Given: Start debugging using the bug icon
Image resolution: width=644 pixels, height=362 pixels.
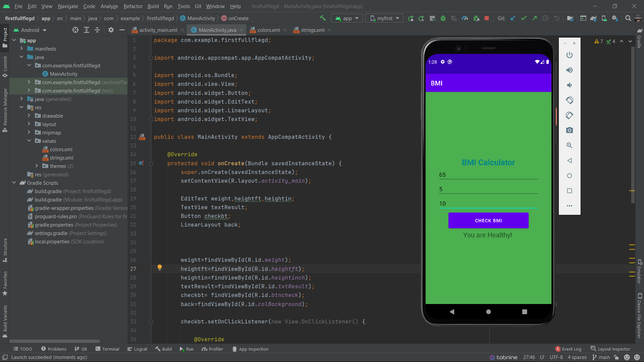Looking at the screenshot, I should pyautogui.click(x=443, y=18).
